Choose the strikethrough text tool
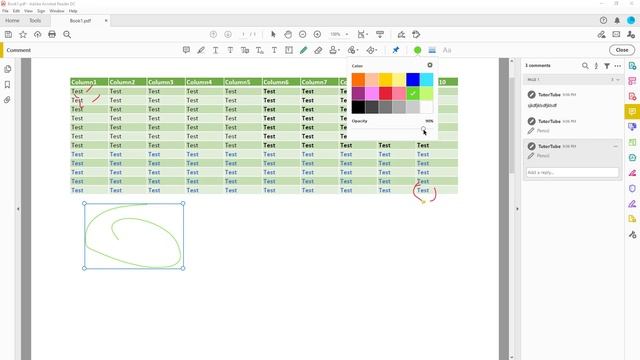Viewport: 640px width, 360px height. click(230, 50)
